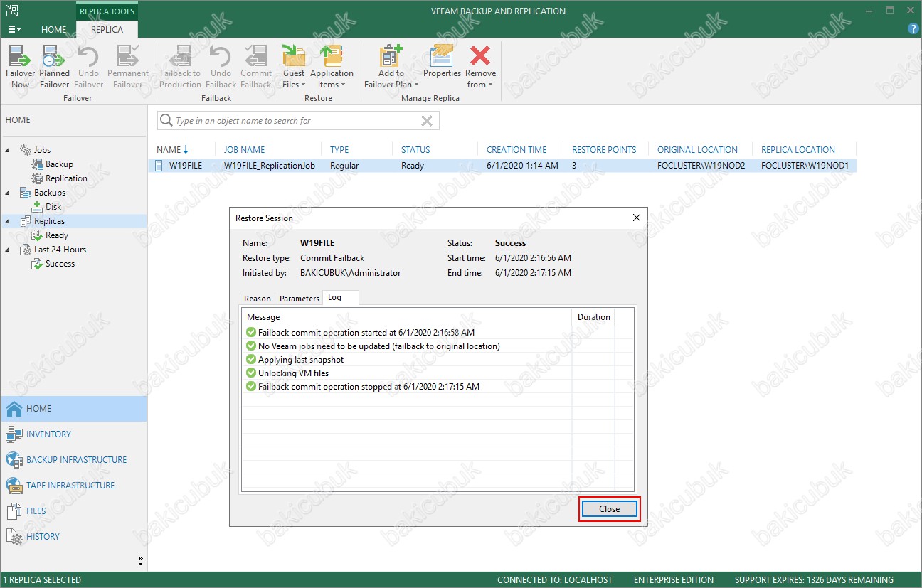Sort by the NAME column header
The width and height of the screenshot is (922, 588).
[173, 149]
